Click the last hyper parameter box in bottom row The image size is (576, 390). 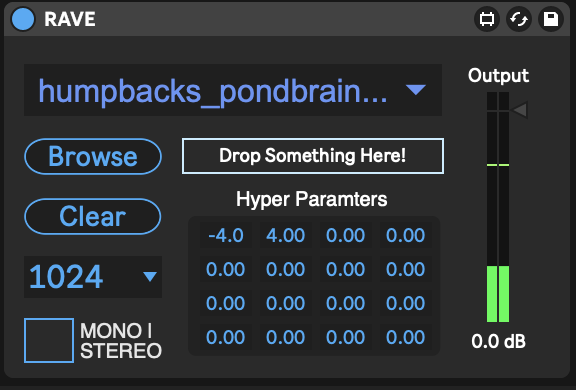click(405, 337)
